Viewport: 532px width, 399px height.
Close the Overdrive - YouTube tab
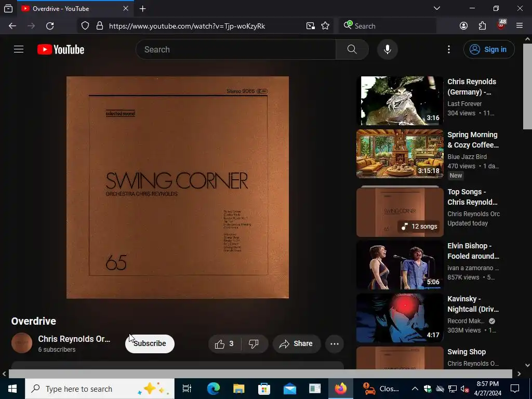[126, 8]
